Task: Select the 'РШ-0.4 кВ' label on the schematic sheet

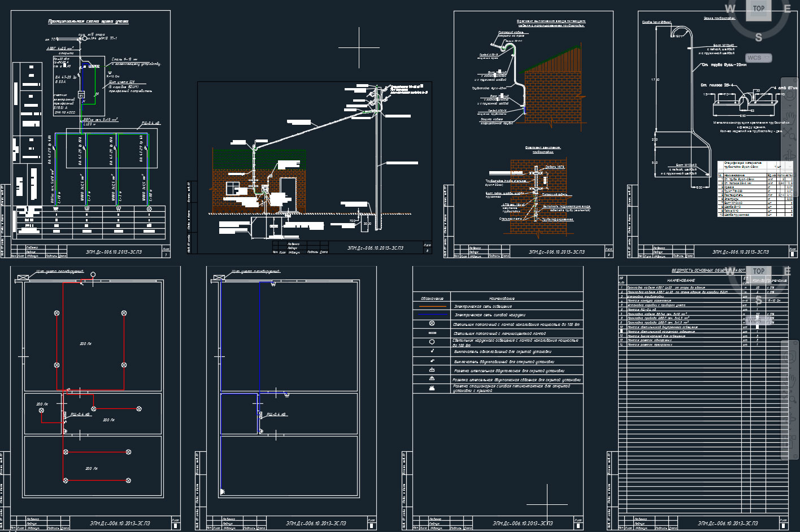Action: click(x=151, y=123)
